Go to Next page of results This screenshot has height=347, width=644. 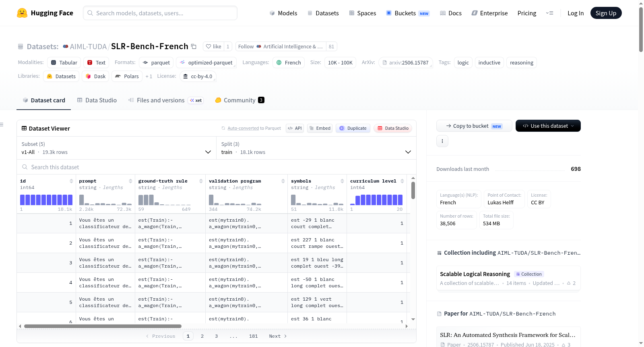pyautogui.click(x=278, y=336)
